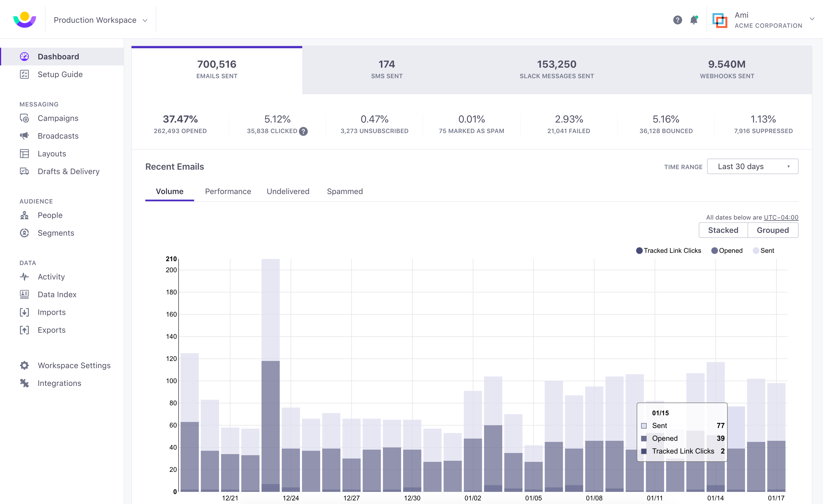Click the Integrations plug icon

24,383
